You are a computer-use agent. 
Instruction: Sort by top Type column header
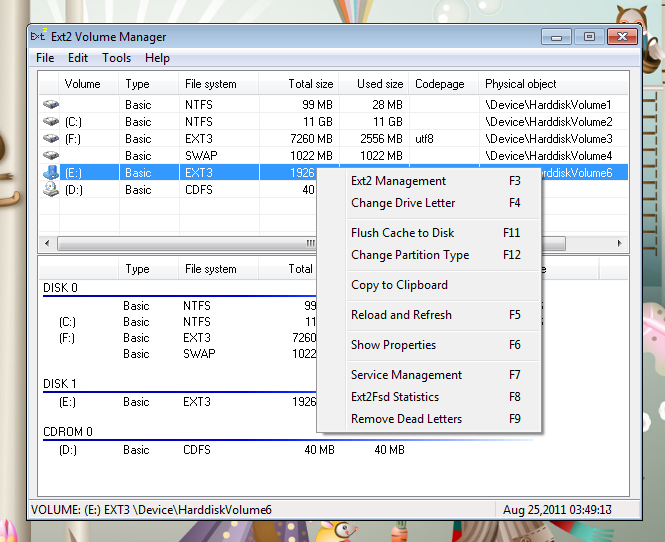pyautogui.click(x=149, y=84)
